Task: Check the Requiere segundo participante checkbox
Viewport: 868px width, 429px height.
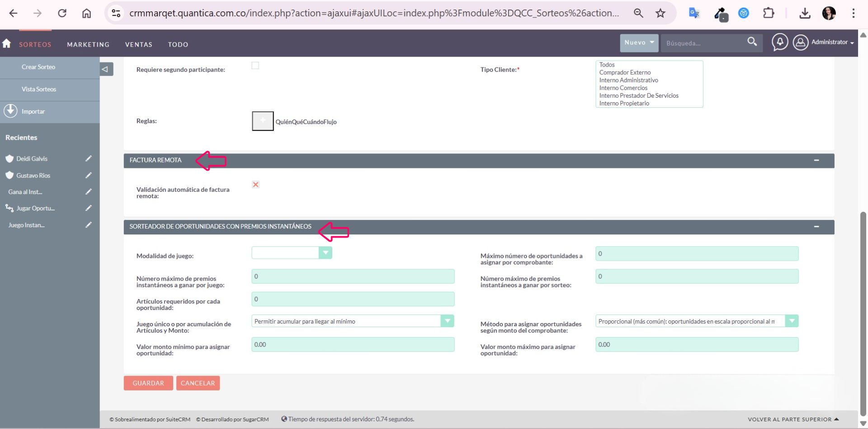Action: tap(255, 66)
